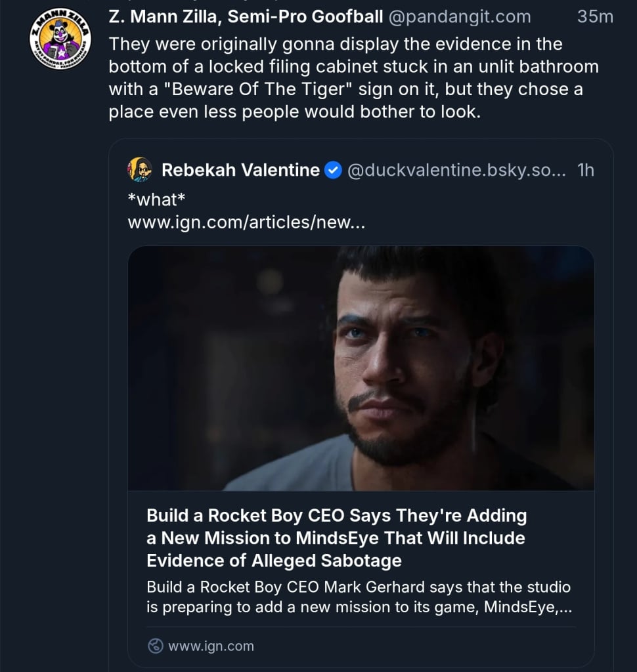Follow the www.ign.com/articles/new... link
The image size is (637, 672).
[x=246, y=223]
